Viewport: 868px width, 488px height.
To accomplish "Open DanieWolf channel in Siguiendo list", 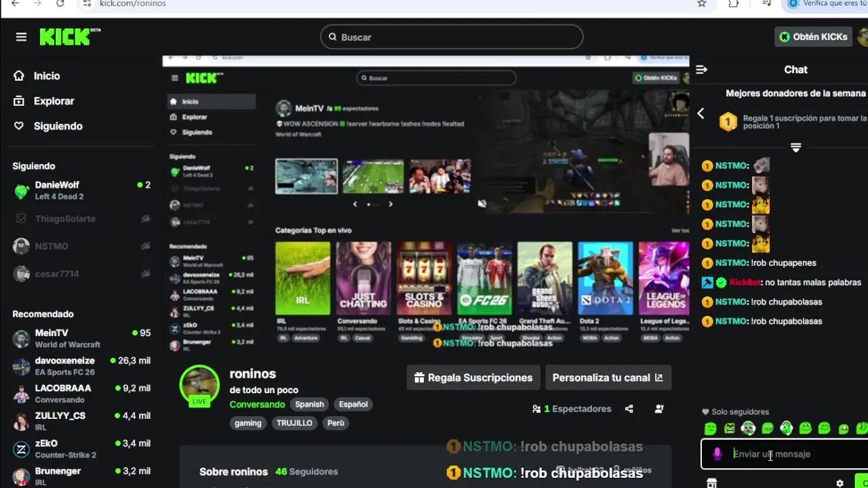I will coord(81,190).
